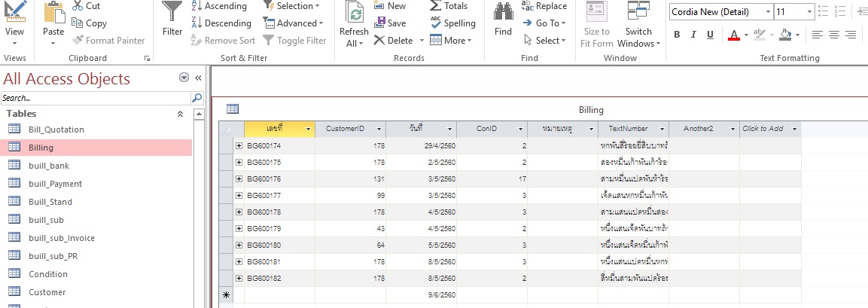The image size is (868, 308).
Task: Run the Spelling check
Action: click(x=453, y=23)
